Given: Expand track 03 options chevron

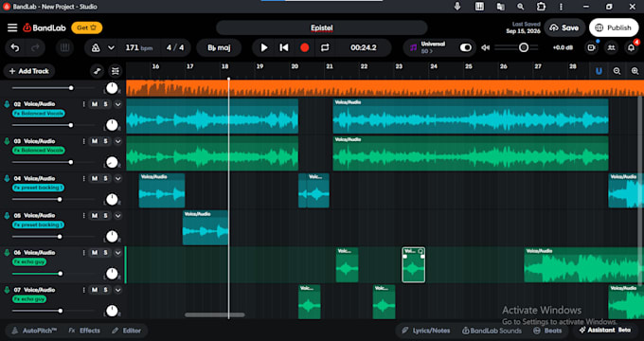Looking at the screenshot, I should 117,141.
